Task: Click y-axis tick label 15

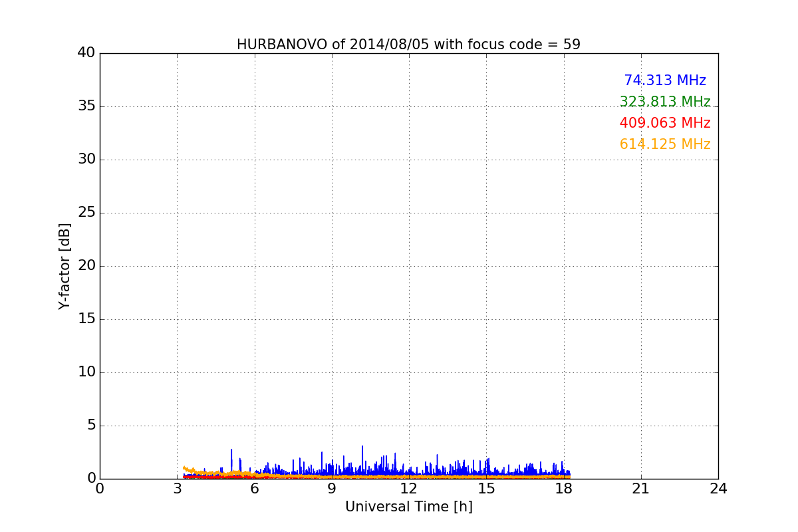Action: click(86, 319)
